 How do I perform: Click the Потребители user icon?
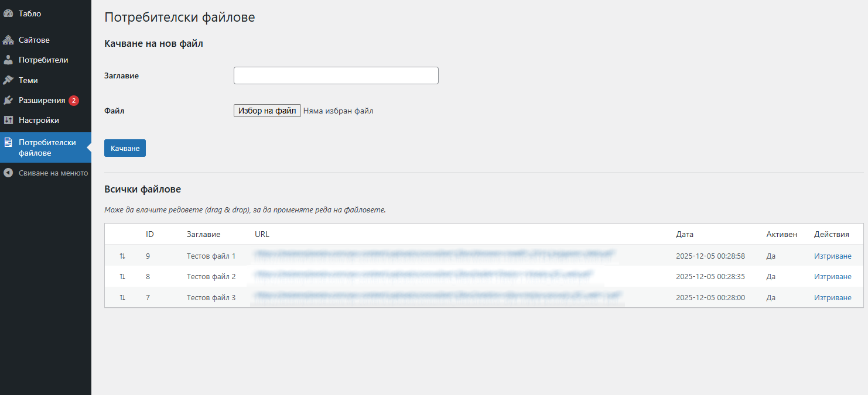(x=8, y=60)
